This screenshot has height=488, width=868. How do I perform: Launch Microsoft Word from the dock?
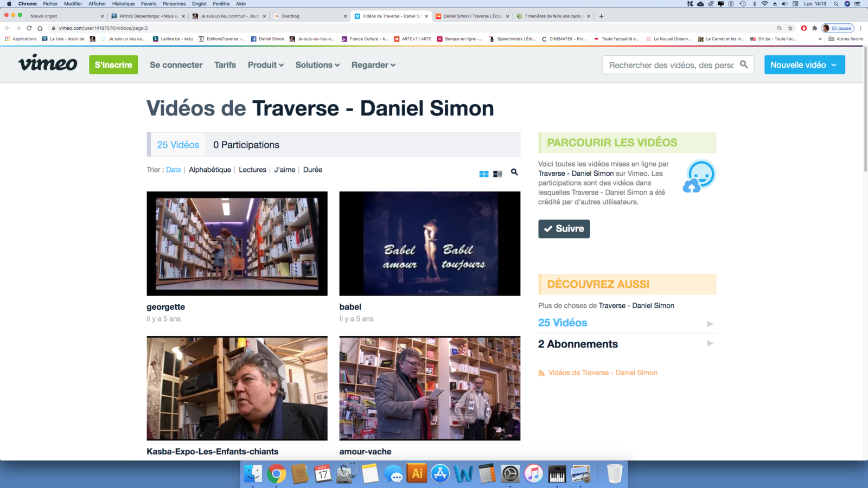463,473
